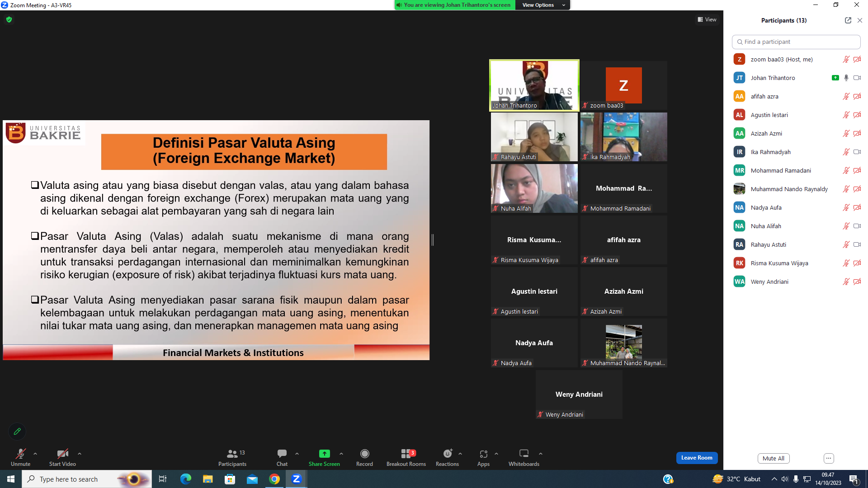This screenshot has width=868, height=488.
Task: Toggle Nuha Alifah's camera icon in list
Action: pyautogui.click(x=857, y=226)
